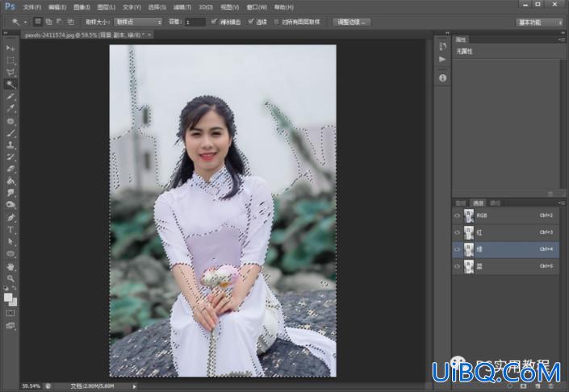The image size is (569, 392).
Task: Select the History Brush tool
Action: tap(10, 156)
